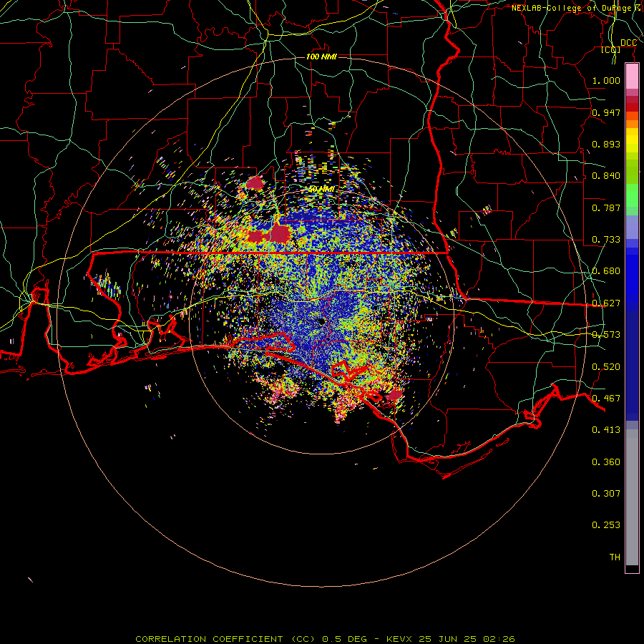Click the 0.733 legend value
This screenshot has height=644, width=644.
606,240
